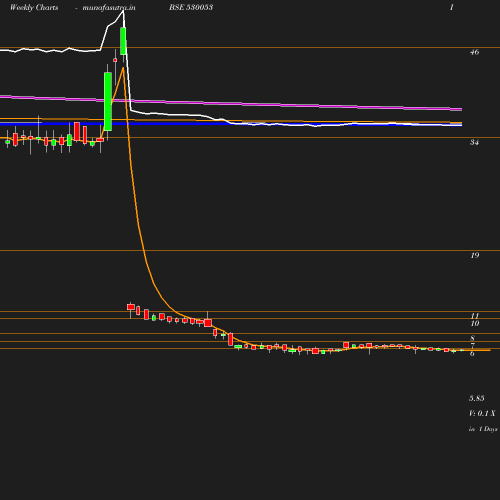Click the volume text 'V: 0.1 X'

[482, 413]
